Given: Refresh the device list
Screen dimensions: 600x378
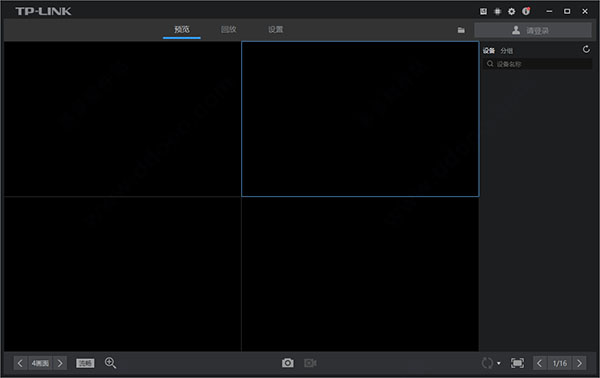Looking at the screenshot, I should (586, 49).
